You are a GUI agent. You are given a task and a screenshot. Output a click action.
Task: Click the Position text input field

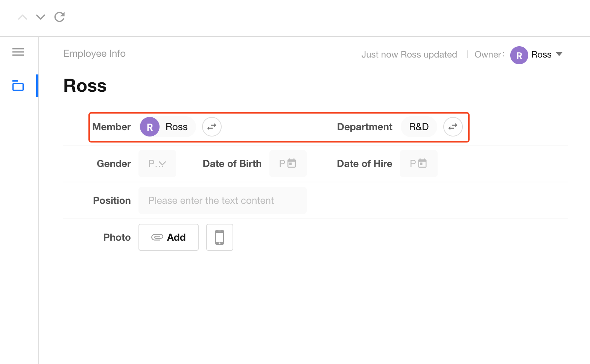click(222, 200)
